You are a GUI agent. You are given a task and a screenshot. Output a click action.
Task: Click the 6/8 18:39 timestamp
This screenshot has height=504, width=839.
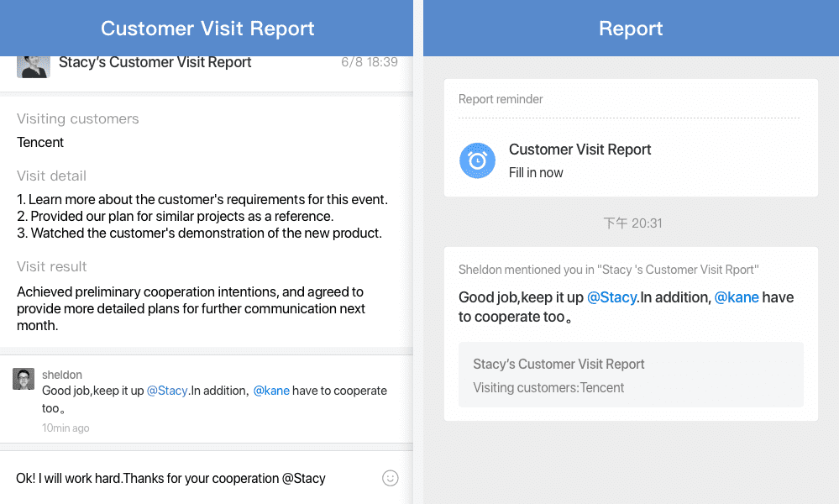(370, 62)
